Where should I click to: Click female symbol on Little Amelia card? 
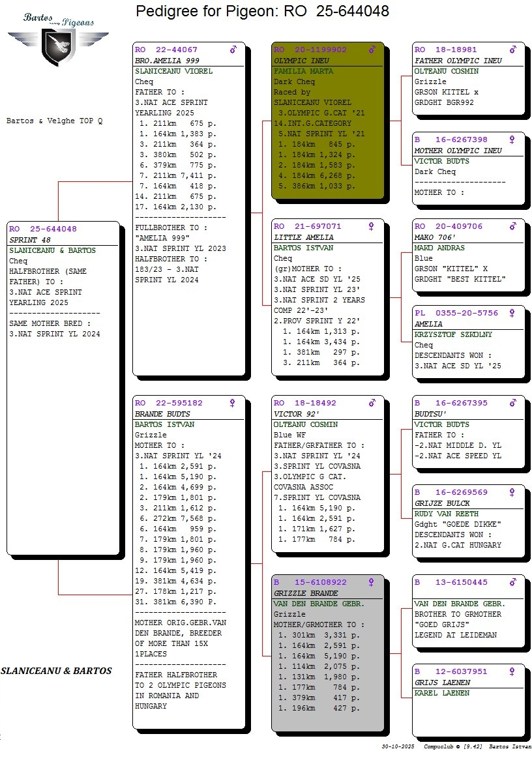coord(372,226)
